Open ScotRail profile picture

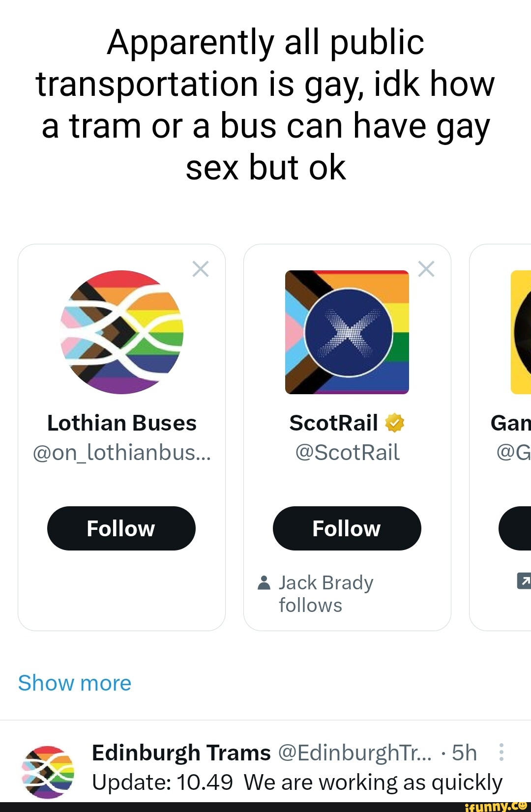(x=347, y=332)
